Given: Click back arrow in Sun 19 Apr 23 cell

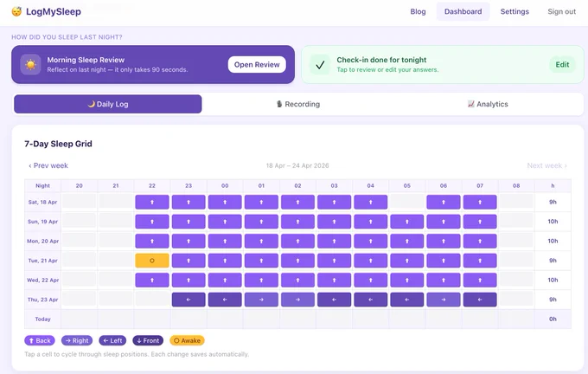Looking at the screenshot, I should coord(189,222).
